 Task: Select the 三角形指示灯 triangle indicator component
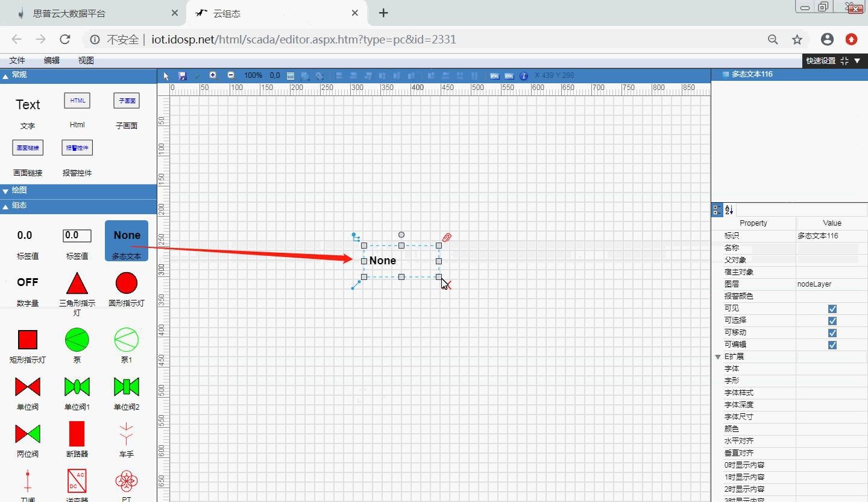coord(77,283)
